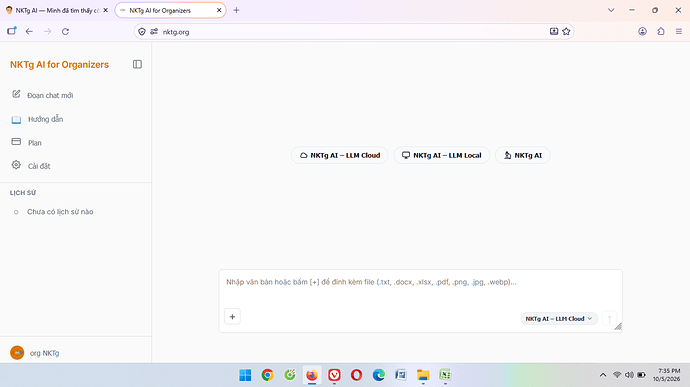Bookmark the page with the star icon
Viewport: 690px width, 387px height.
[x=566, y=31]
